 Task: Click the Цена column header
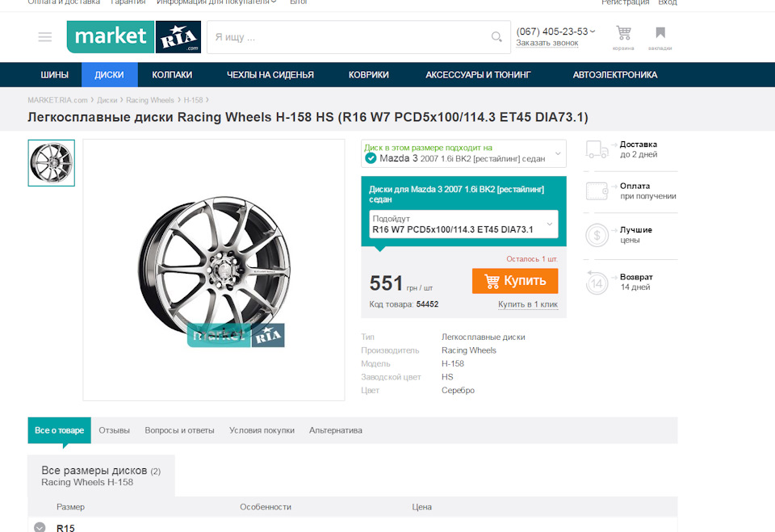click(x=421, y=507)
